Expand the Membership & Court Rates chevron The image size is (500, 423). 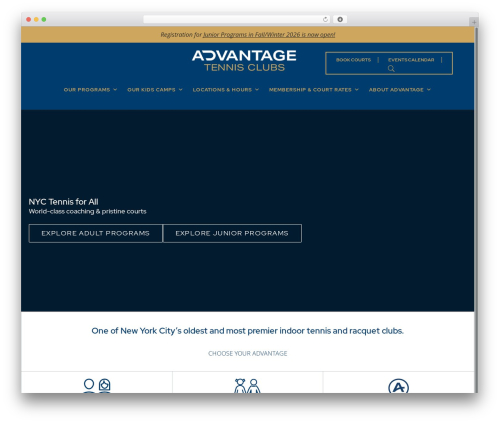(357, 90)
